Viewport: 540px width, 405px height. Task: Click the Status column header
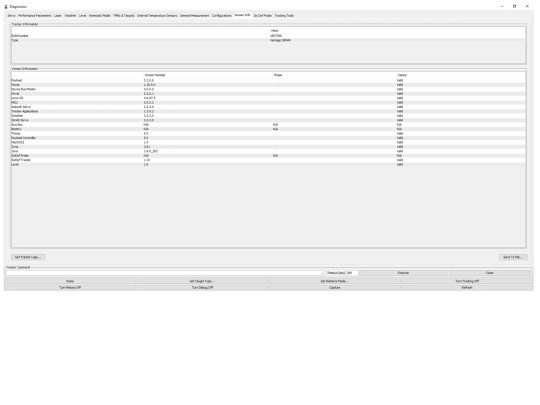tap(461, 75)
